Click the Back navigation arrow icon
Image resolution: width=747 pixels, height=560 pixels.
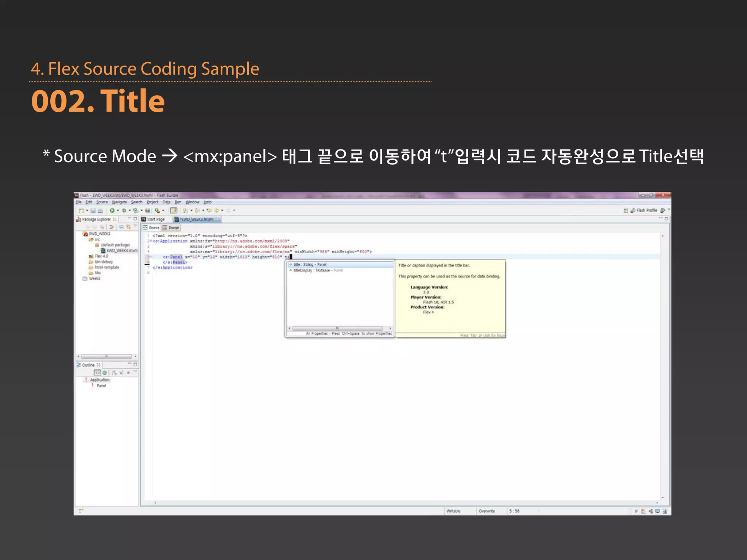click(x=217, y=210)
